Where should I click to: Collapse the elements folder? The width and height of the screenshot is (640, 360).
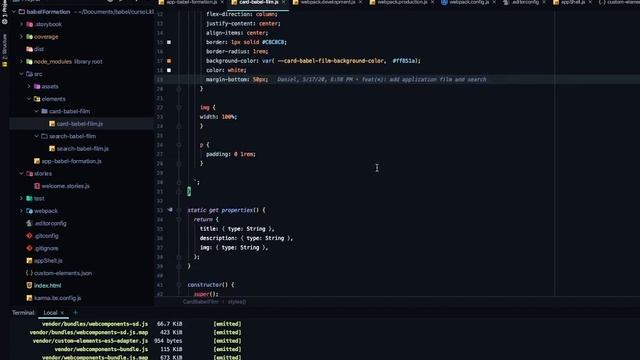pyautogui.click(x=29, y=99)
